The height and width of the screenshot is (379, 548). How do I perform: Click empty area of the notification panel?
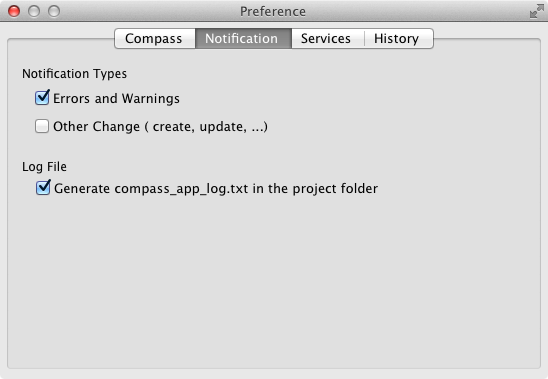[274, 280]
